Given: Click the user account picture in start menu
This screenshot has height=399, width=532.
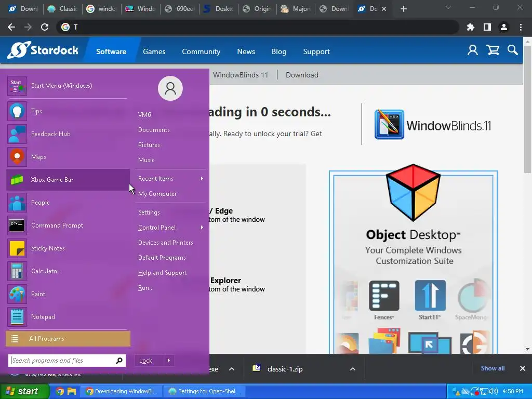Looking at the screenshot, I should click(x=170, y=88).
